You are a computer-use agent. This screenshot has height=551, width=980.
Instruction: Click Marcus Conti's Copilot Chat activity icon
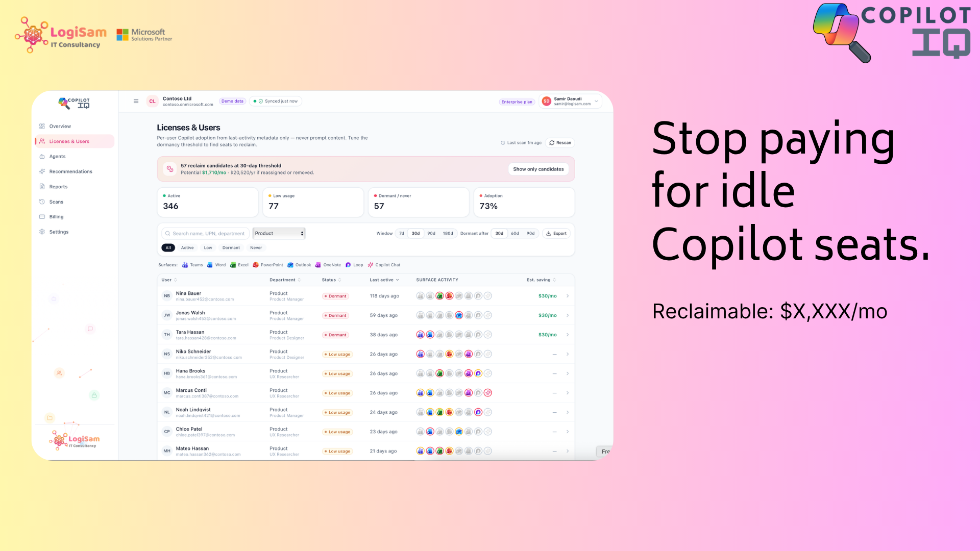(x=488, y=393)
